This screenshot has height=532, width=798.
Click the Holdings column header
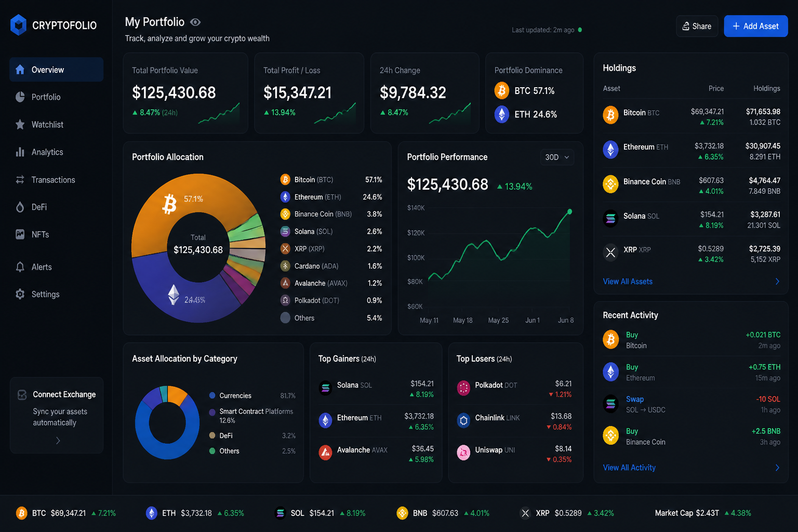tap(767, 88)
